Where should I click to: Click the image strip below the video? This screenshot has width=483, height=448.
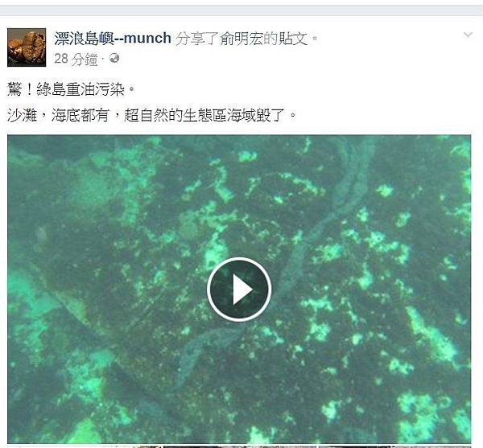point(239,446)
